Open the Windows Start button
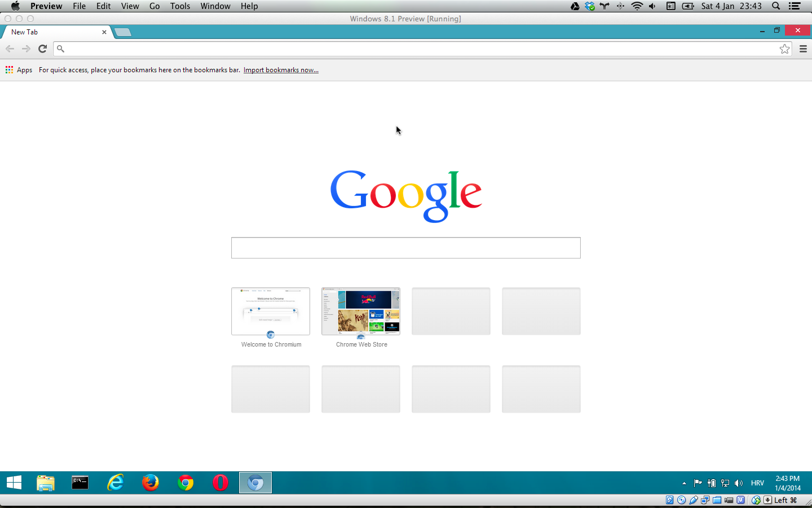The width and height of the screenshot is (812, 508). pyautogui.click(x=14, y=483)
